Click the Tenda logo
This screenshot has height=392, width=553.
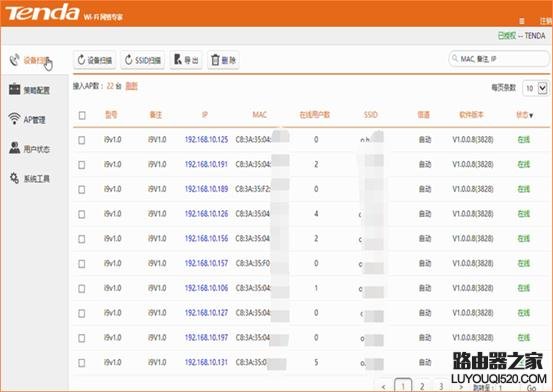pyautogui.click(x=42, y=13)
